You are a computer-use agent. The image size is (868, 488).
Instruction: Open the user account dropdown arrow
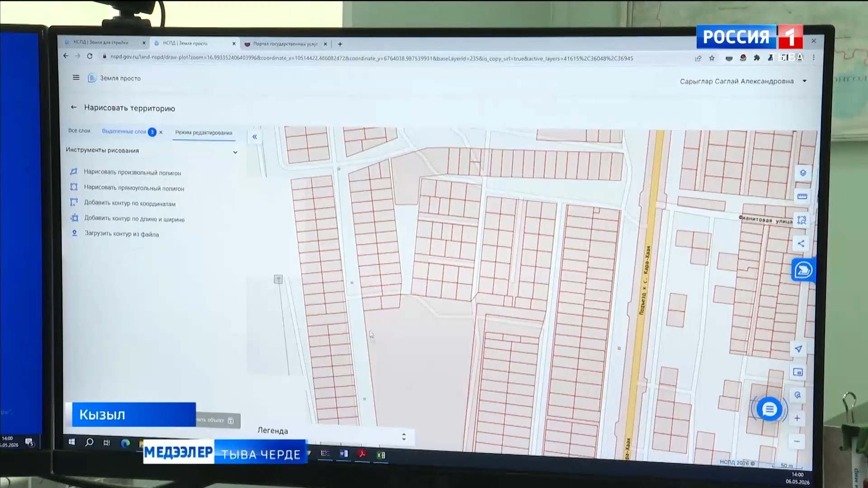click(805, 81)
